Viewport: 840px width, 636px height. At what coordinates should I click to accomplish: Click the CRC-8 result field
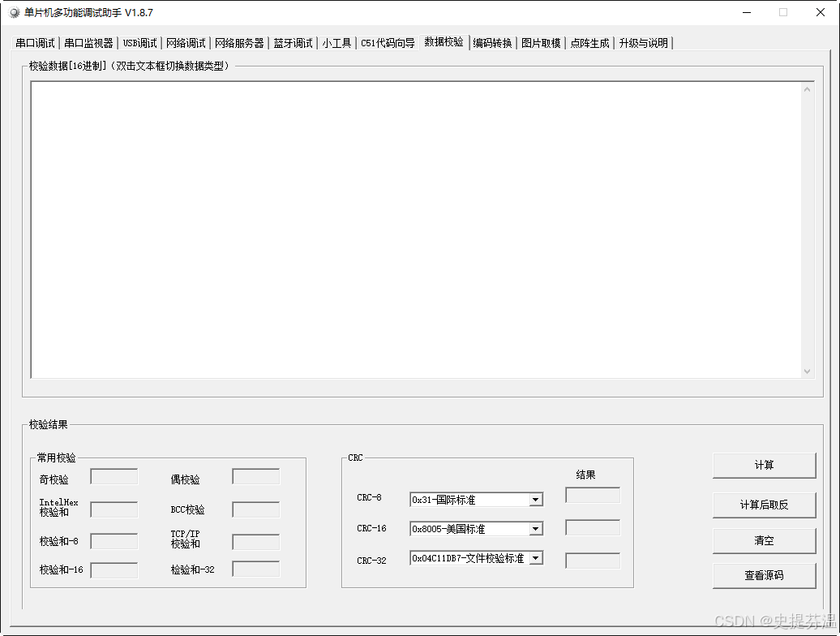click(x=593, y=495)
